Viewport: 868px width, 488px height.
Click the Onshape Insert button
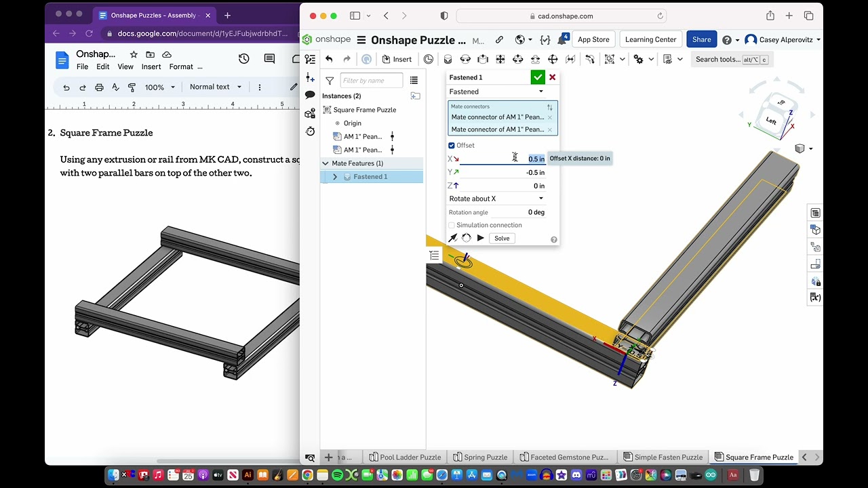pos(397,59)
